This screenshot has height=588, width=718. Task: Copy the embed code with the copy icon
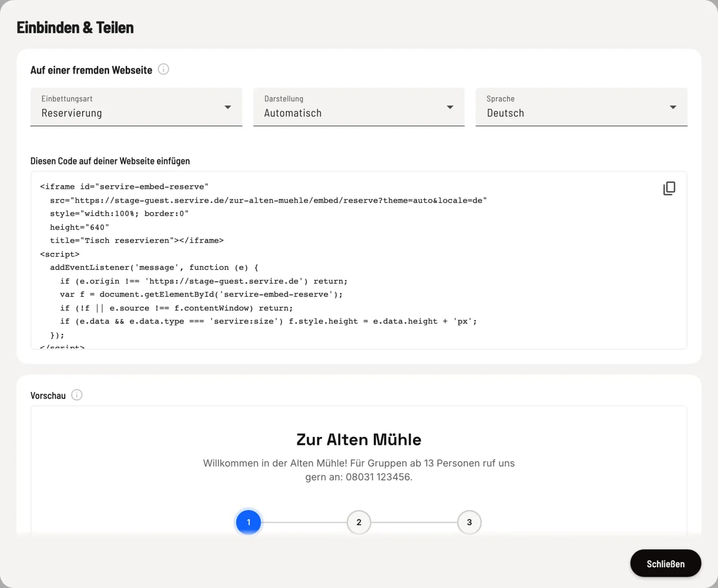click(669, 188)
